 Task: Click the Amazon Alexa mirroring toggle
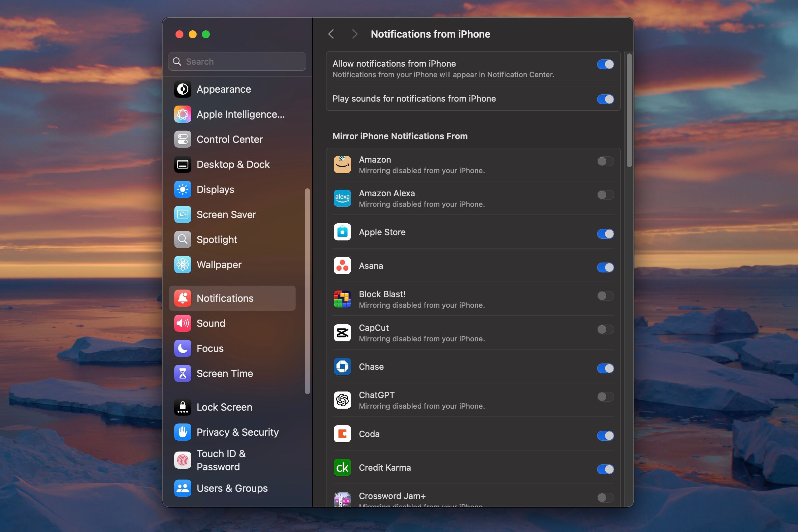tap(606, 195)
